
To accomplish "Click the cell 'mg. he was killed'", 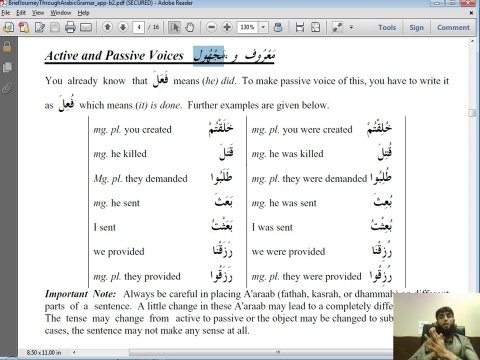I will [288, 154].
